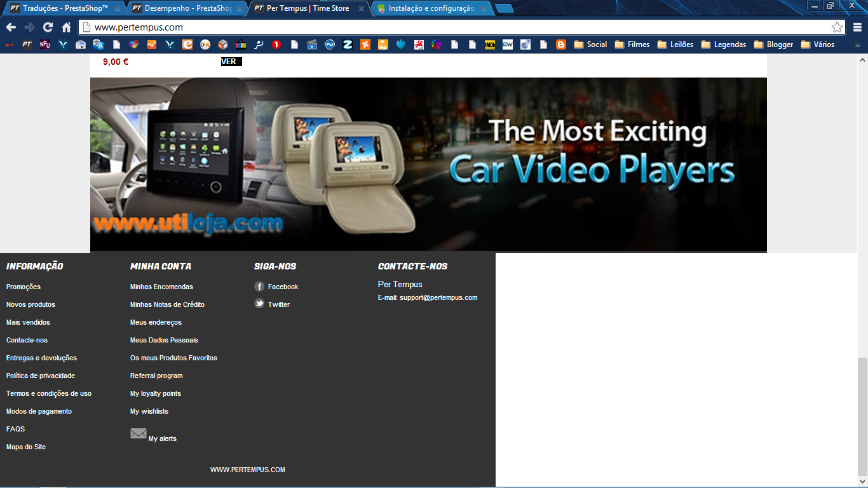
Task: Click the envelope icon beside My alerts
Action: pos(139,433)
